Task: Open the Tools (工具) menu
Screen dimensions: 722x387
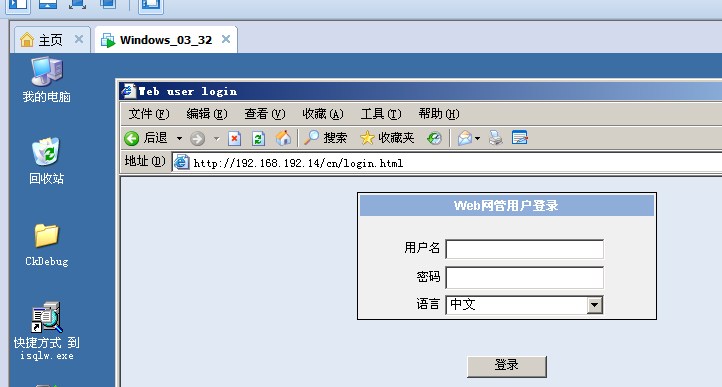Action: [381, 114]
